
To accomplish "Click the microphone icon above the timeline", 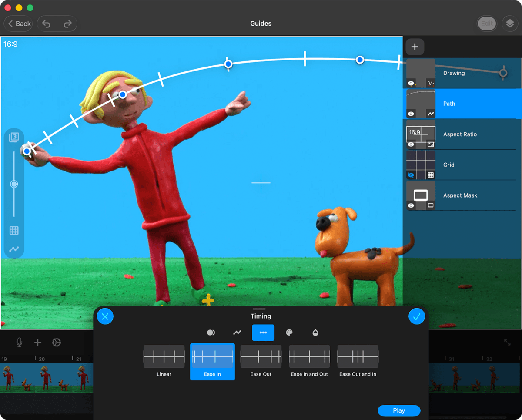I will pos(20,343).
